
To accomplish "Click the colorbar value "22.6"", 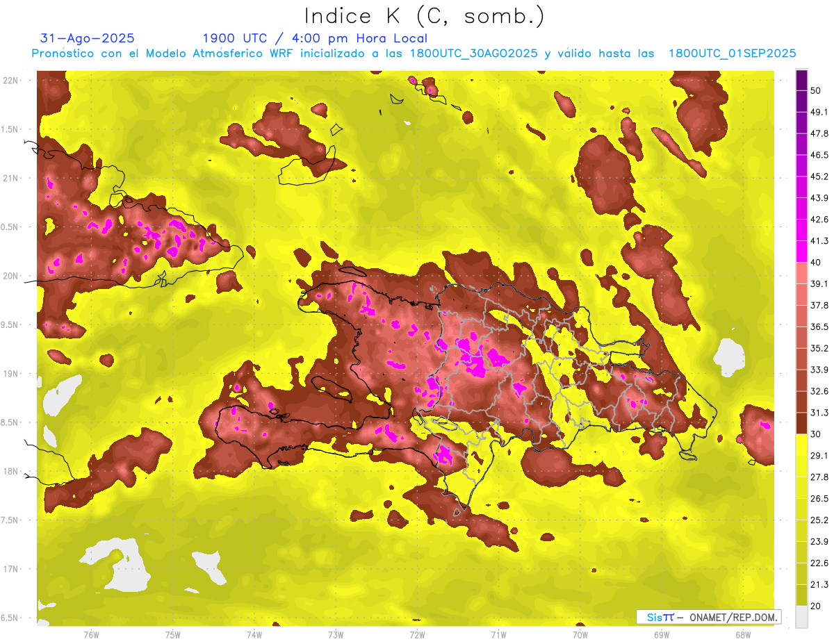I will pyautogui.click(x=819, y=563).
